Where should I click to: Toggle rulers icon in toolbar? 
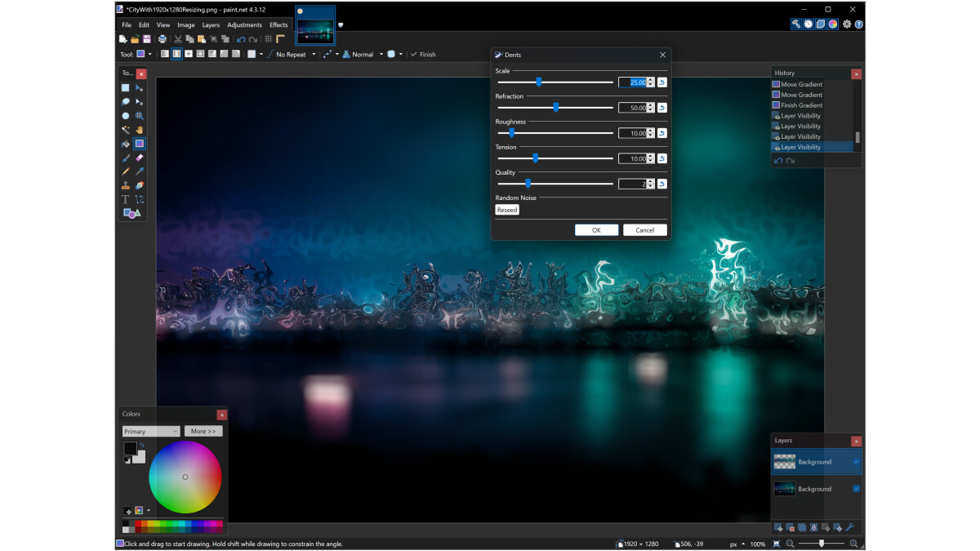(x=280, y=39)
